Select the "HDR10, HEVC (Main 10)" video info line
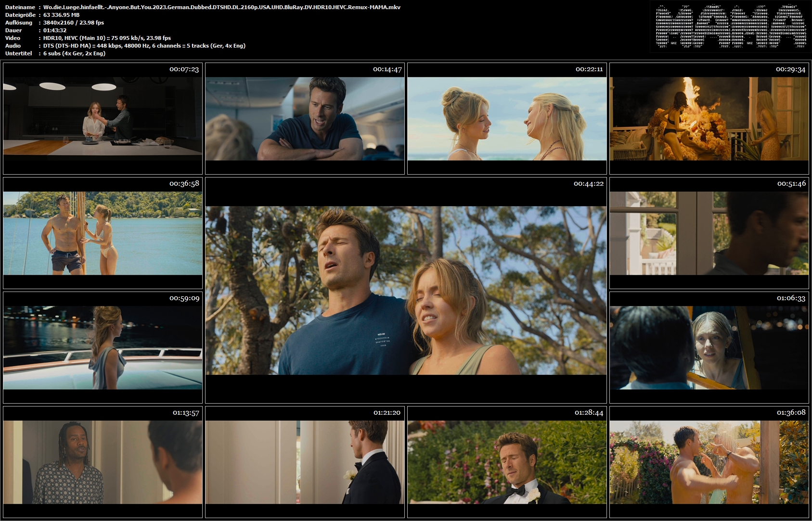This screenshot has height=521, width=812. click(x=107, y=38)
